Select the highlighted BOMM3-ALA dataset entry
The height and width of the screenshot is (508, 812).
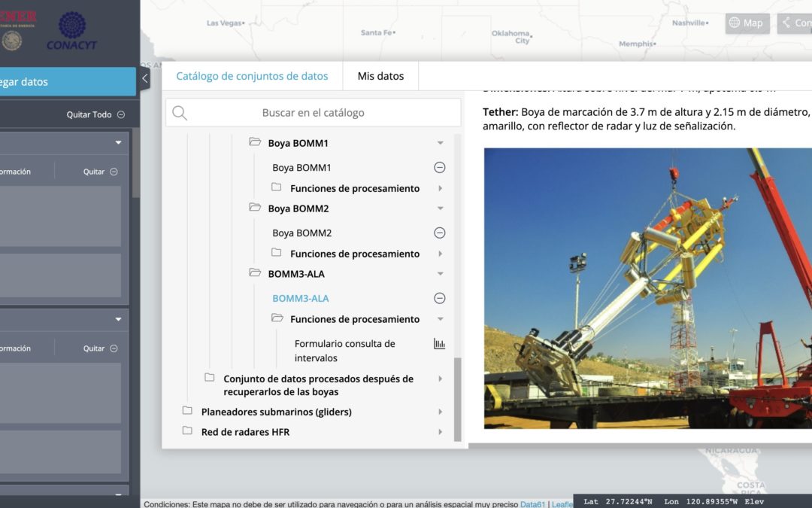point(300,298)
